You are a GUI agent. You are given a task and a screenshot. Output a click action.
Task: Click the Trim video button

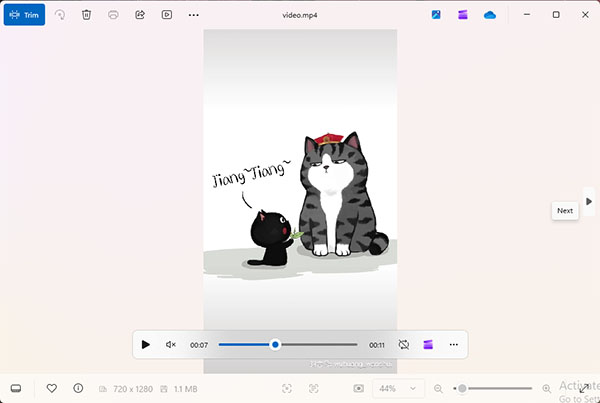pyautogui.click(x=24, y=15)
